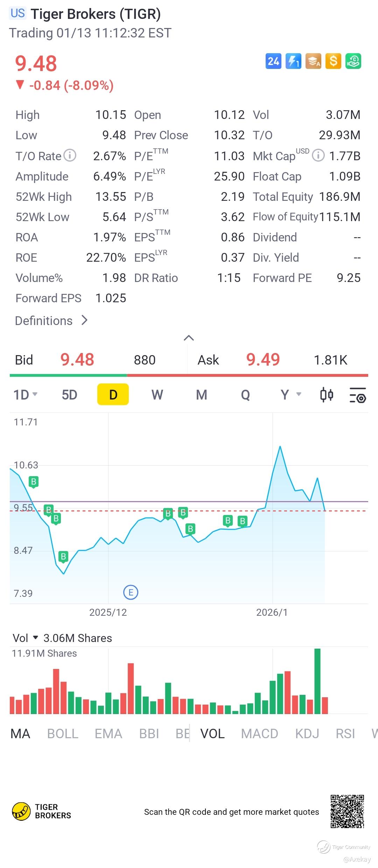Open the Vol indicator selector
This screenshot has height=868, width=378.
point(25,638)
